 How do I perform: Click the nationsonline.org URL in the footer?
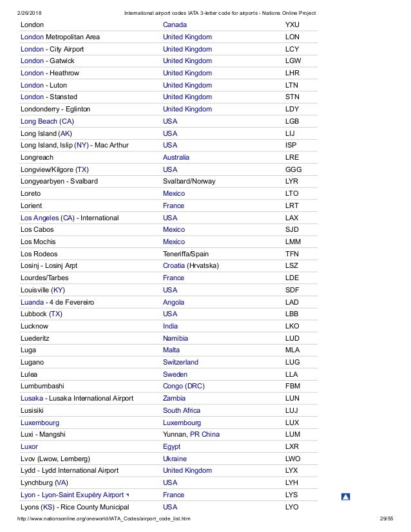pyautogui.click(x=104, y=518)
